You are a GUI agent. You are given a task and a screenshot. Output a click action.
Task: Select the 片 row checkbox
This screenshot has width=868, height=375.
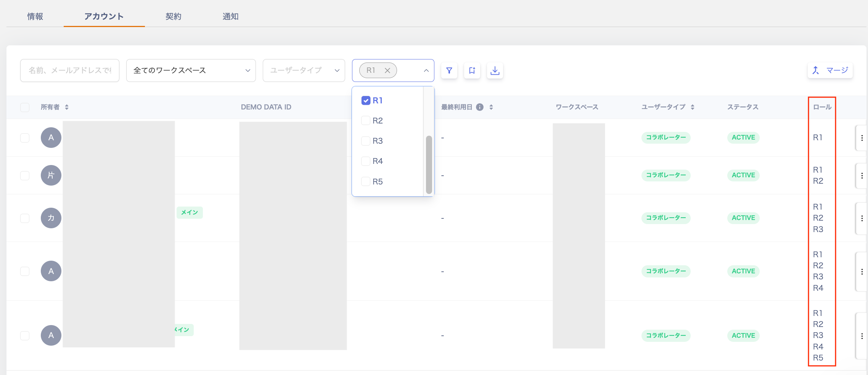[x=25, y=175]
